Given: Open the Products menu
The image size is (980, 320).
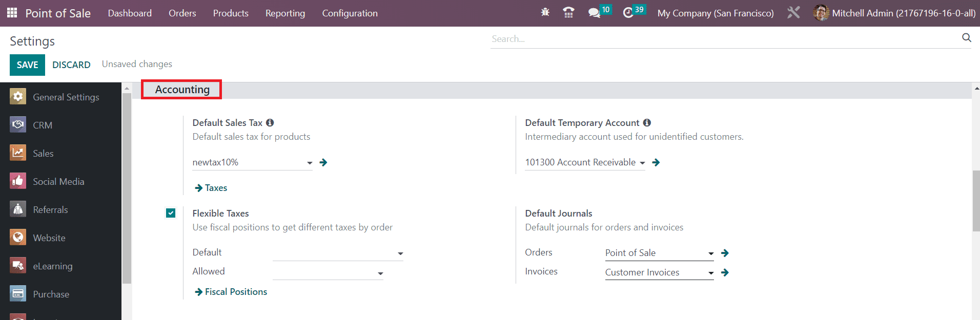Looking at the screenshot, I should point(231,13).
